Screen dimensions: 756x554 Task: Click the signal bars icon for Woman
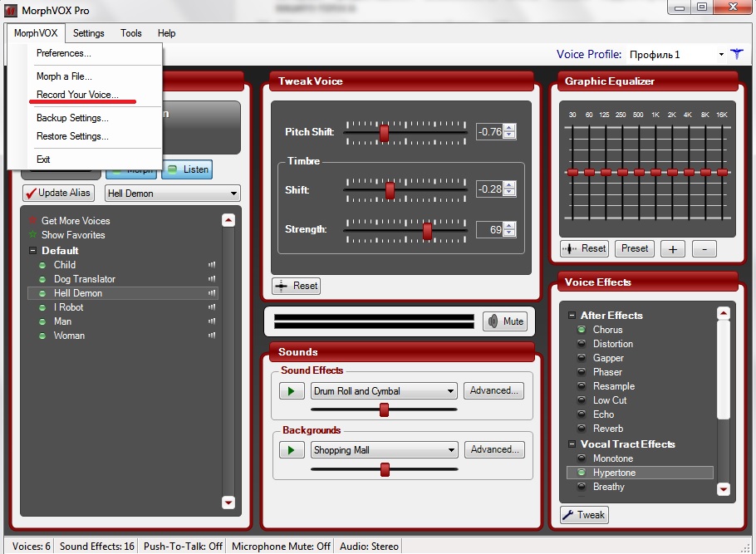click(x=212, y=335)
